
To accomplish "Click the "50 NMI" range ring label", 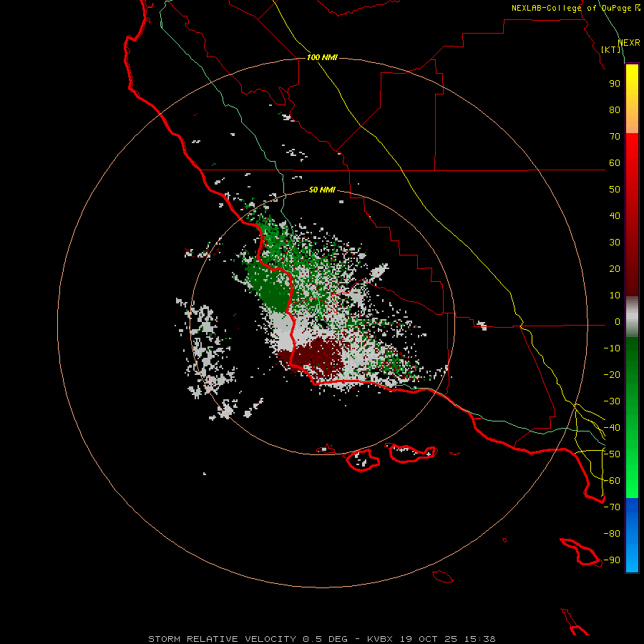I will tap(322, 190).
